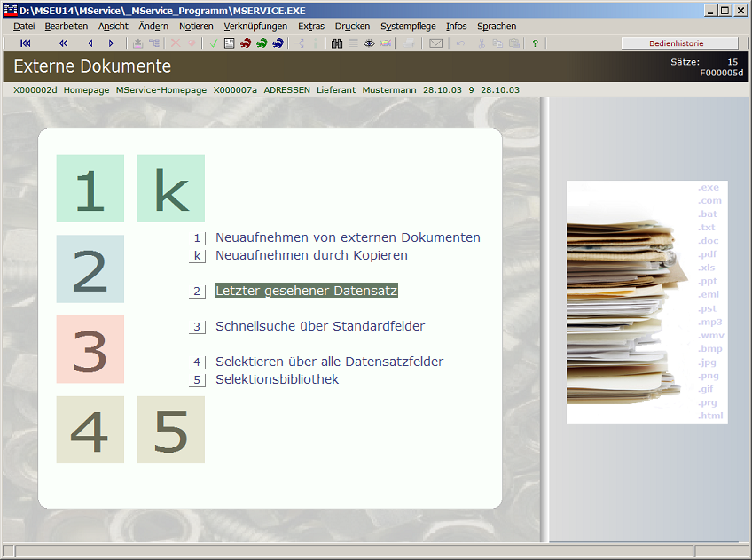Select Neuaufnehmen von externen Dokumenten
The height and width of the screenshot is (560, 752).
(348, 237)
